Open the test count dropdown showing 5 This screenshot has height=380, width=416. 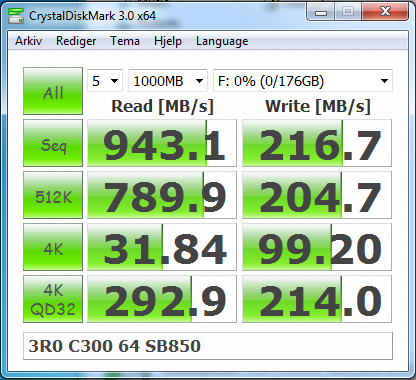(x=105, y=81)
